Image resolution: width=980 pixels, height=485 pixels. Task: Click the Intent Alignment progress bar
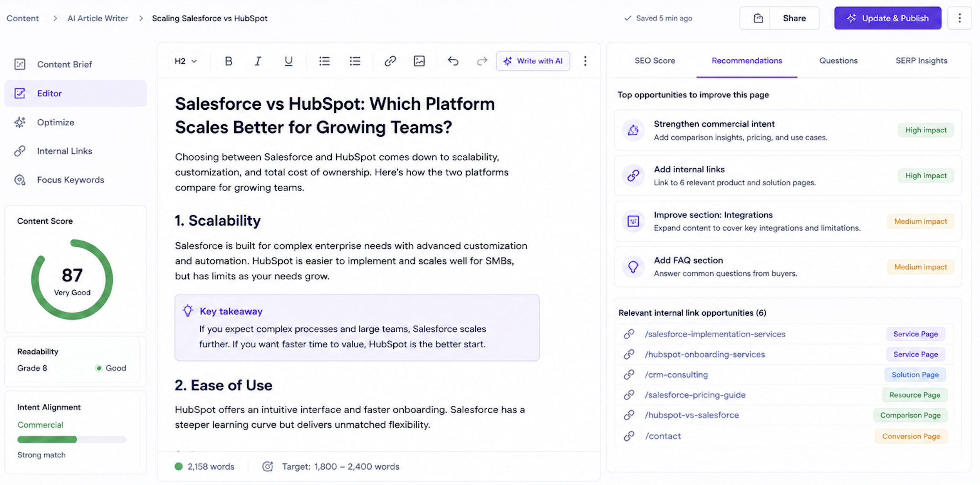[72, 440]
